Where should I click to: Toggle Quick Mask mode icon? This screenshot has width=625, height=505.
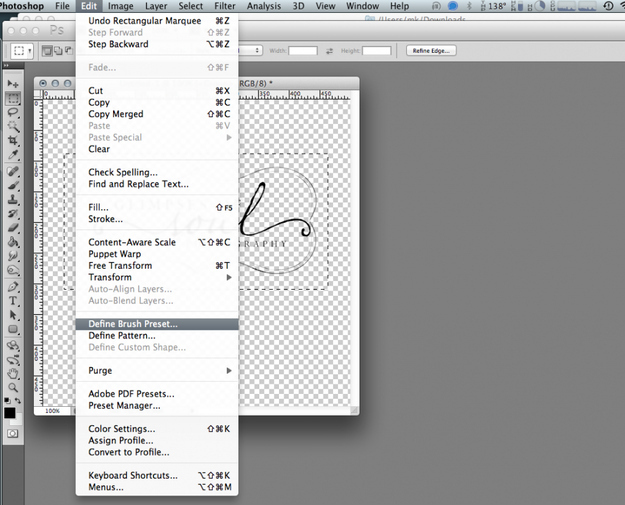pos(13,434)
